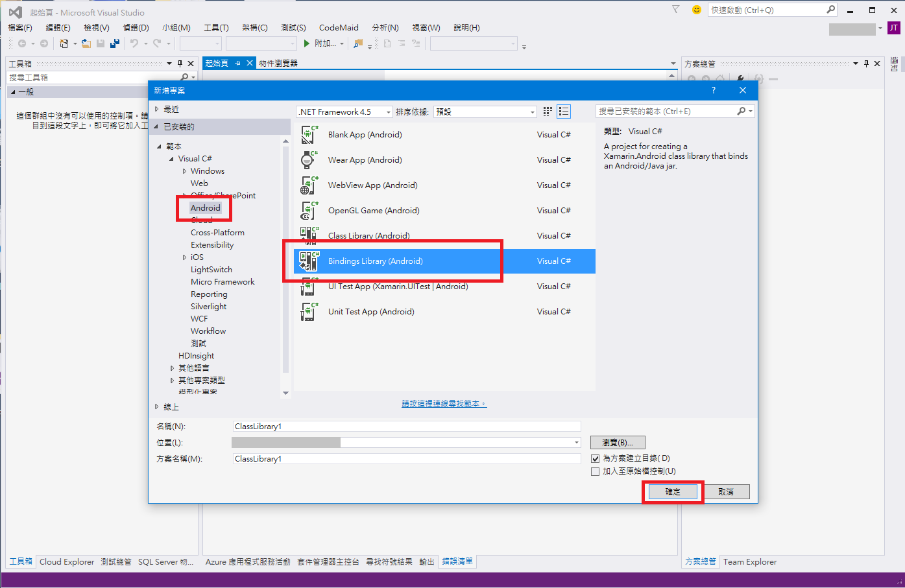Click the template tree scrollbar down arrow
The height and width of the screenshot is (588, 905).
pyautogui.click(x=285, y=393)
